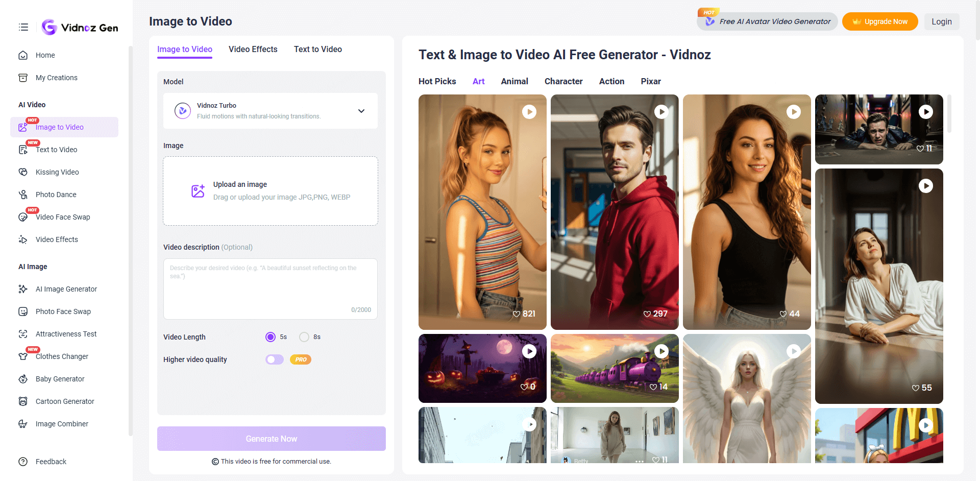Click the upload image icon in dropzone
This screenshot has width=980, height=481.
pos(198,191)
